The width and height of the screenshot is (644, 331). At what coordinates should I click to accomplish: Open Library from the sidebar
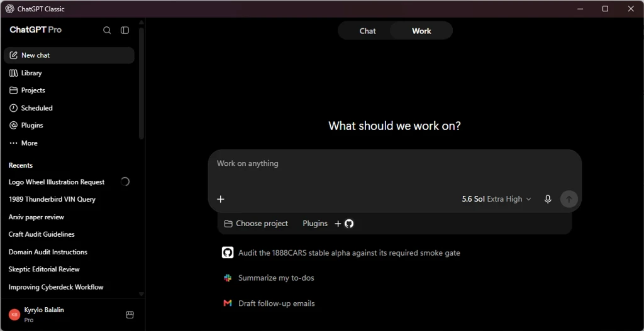point(69,73)
